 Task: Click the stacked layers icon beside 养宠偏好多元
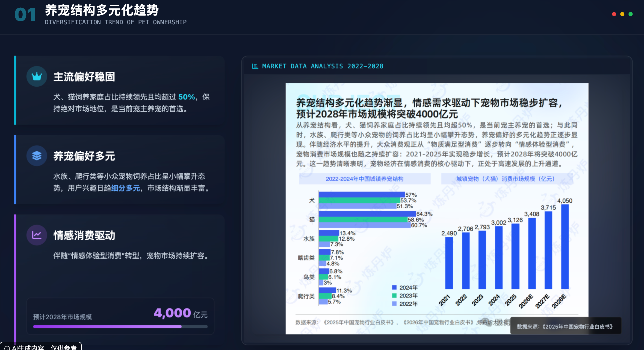coord(37,156)
